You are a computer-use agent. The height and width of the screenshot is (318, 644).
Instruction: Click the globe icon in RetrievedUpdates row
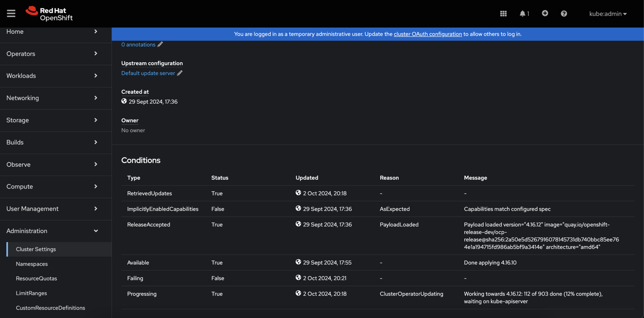pyautogui.click(x=298, y=193)
